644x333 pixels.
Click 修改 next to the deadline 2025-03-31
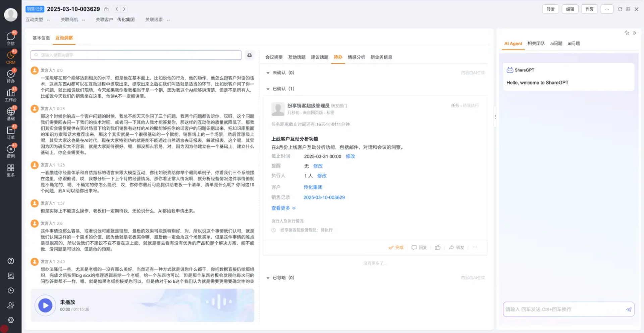(x=350, y=156)
